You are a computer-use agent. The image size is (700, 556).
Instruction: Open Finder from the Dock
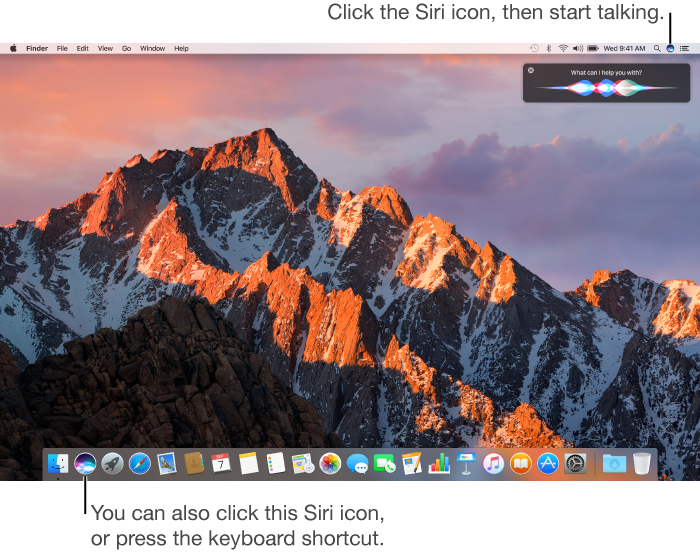[x=58, y=463]
